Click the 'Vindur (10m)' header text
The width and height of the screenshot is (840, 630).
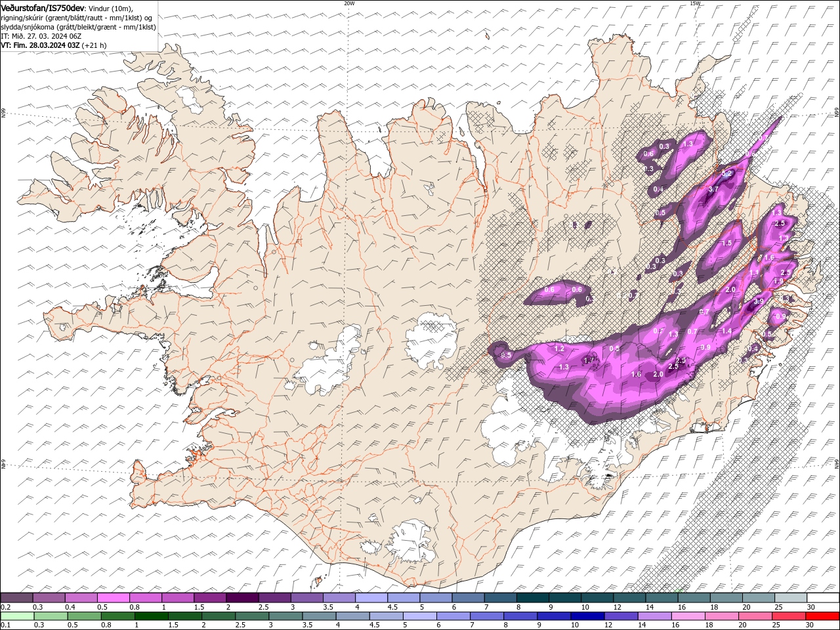coord(110,8)
